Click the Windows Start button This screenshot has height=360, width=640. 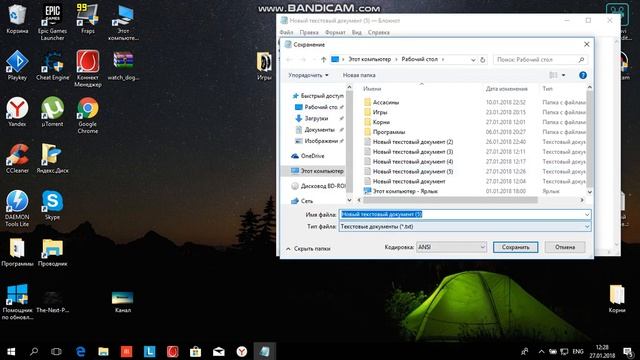click(11, 351)
